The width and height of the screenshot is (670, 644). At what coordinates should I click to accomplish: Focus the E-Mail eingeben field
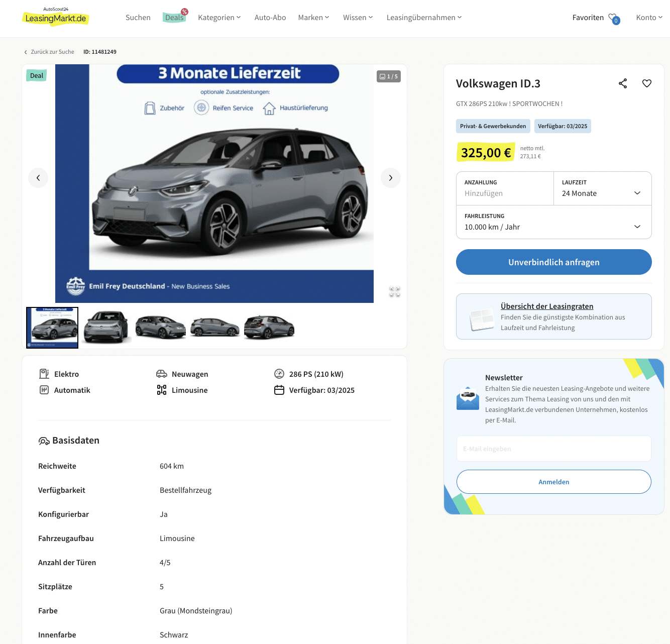tap(554, 449)
